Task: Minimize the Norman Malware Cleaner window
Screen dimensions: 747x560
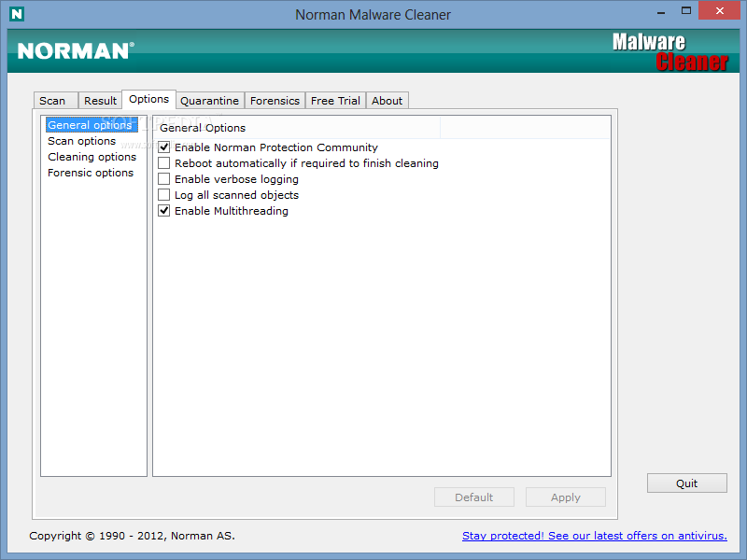Action: (661, 12)
